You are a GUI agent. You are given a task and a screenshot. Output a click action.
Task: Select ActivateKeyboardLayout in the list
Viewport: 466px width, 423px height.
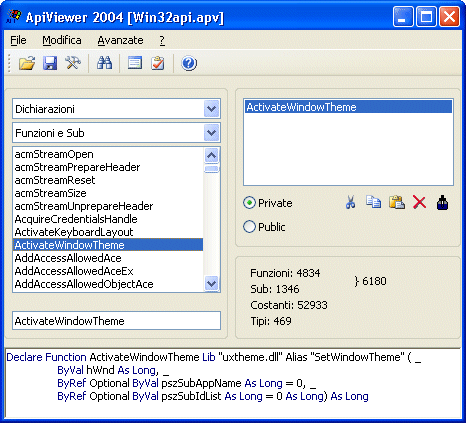pyautogui.click(x=108, y=232)
